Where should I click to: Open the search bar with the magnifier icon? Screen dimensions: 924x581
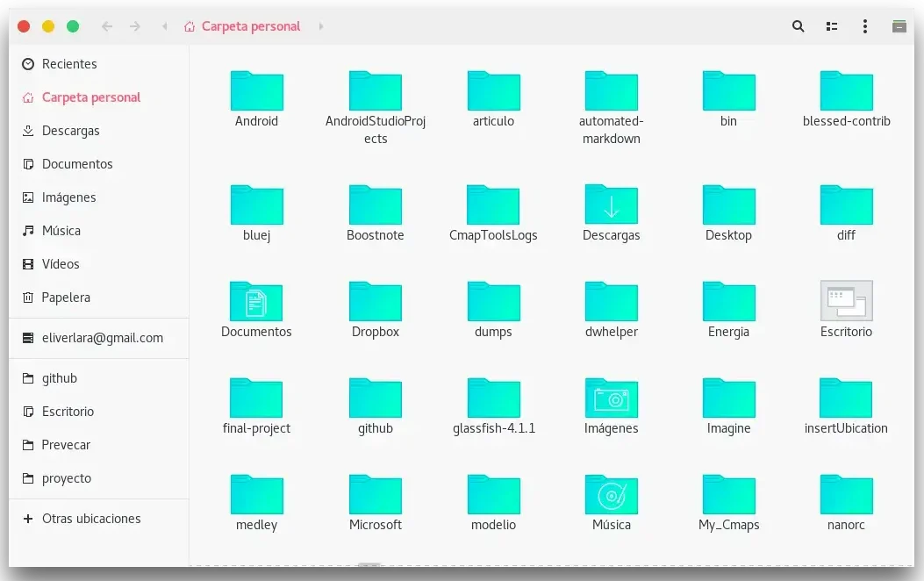(798, 26)
